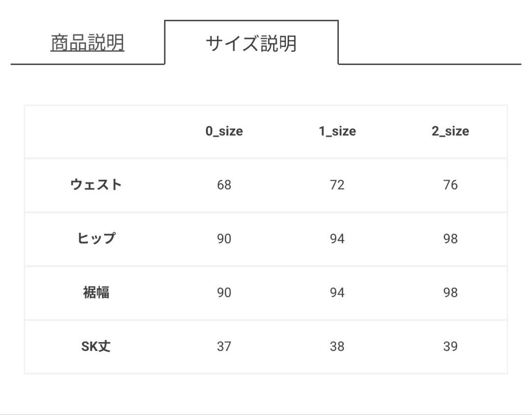Click ウェスト value 72 for 1_size

point(337,185)
